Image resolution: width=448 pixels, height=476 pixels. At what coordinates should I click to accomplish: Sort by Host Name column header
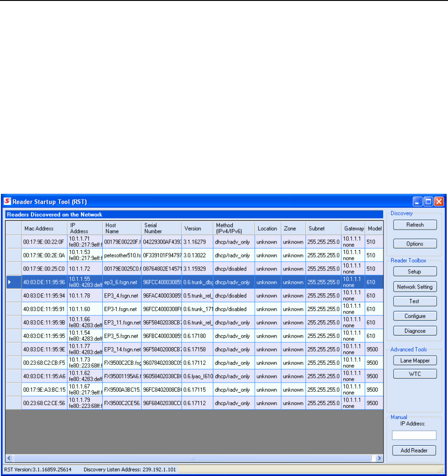[x=122, y=228]
